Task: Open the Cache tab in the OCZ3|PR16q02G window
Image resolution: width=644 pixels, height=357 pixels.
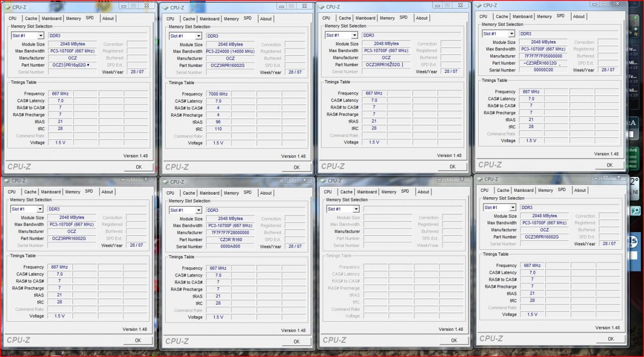Action: 31,19
